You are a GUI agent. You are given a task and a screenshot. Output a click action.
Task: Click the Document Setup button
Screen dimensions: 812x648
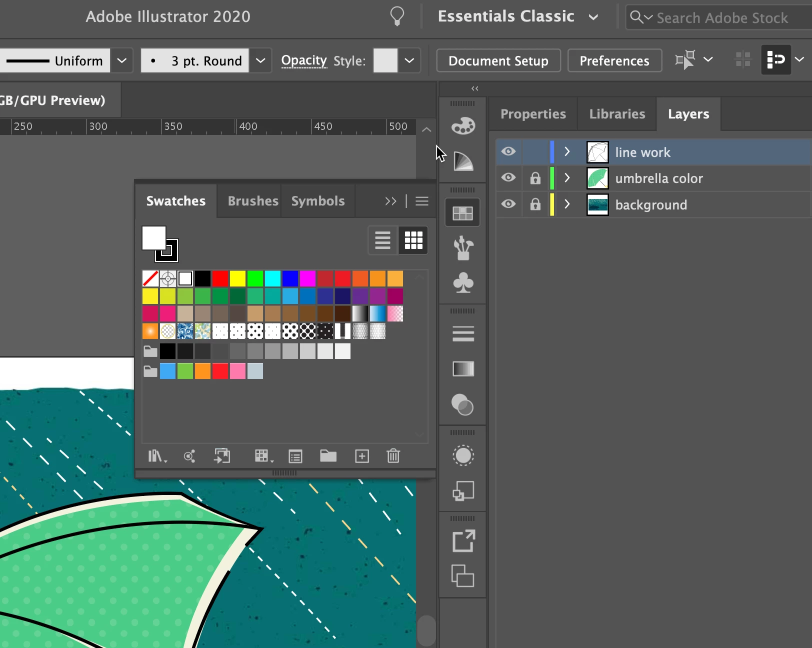pyautogui.click(x=498, y=60)
